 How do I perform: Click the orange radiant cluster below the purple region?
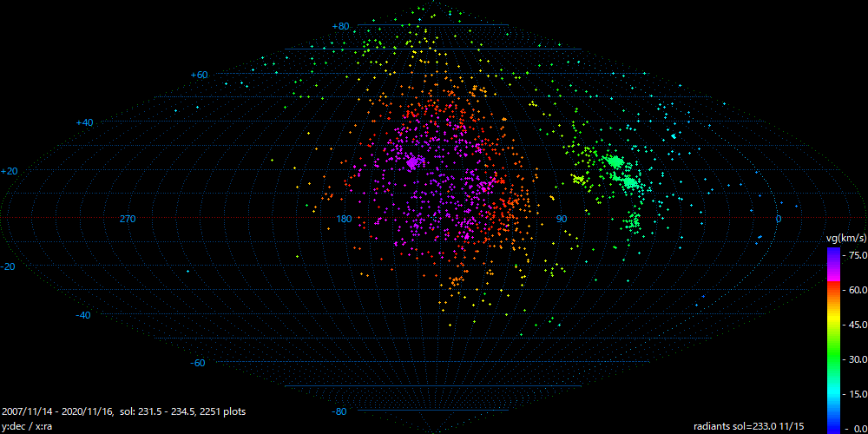[455, 281]
